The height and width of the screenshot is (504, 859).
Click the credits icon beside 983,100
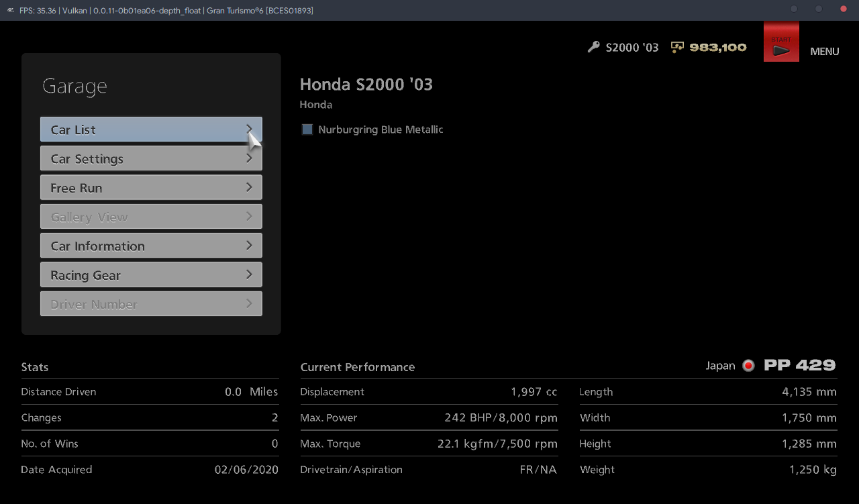tap(677, 47)
